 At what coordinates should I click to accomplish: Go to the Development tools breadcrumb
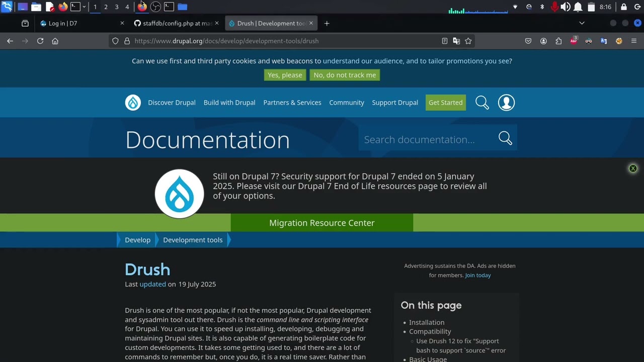coord(193,240)
